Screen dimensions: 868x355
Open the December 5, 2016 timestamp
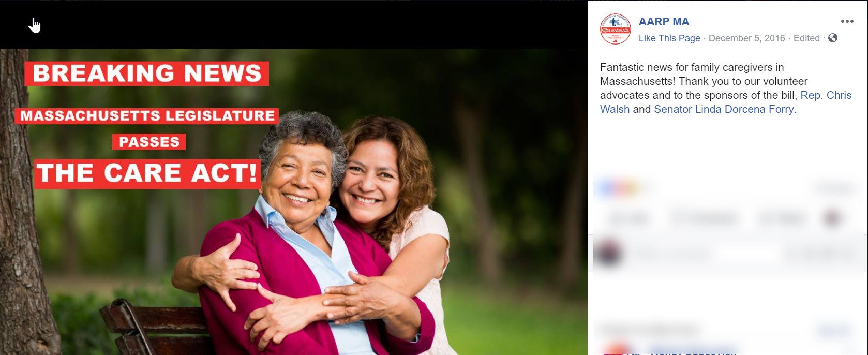[746, 38]
